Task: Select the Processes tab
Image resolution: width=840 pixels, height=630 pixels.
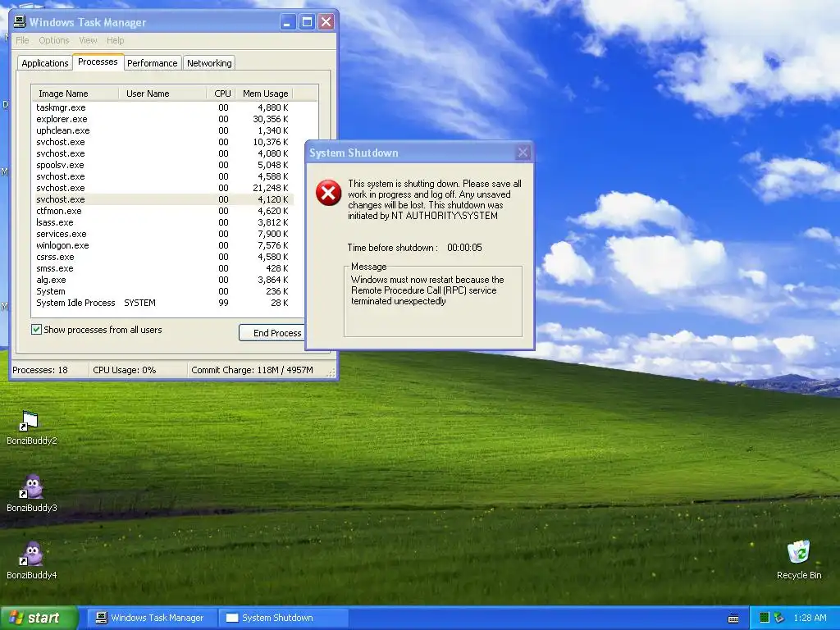Action: [x=98, y=62]
